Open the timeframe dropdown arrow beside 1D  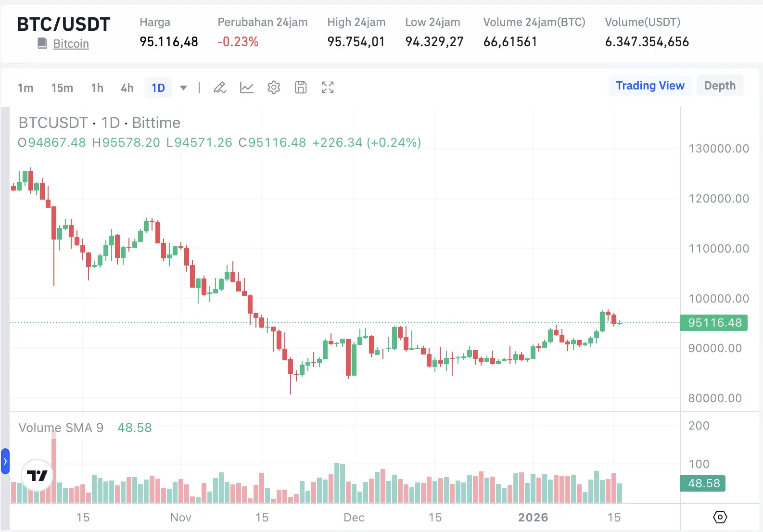click(x=183, y=88)
